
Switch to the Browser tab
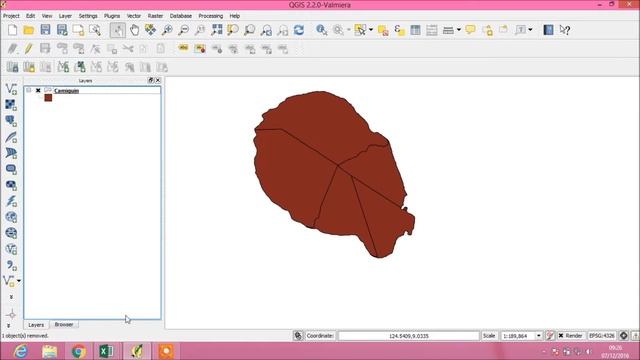coord(64,324)
